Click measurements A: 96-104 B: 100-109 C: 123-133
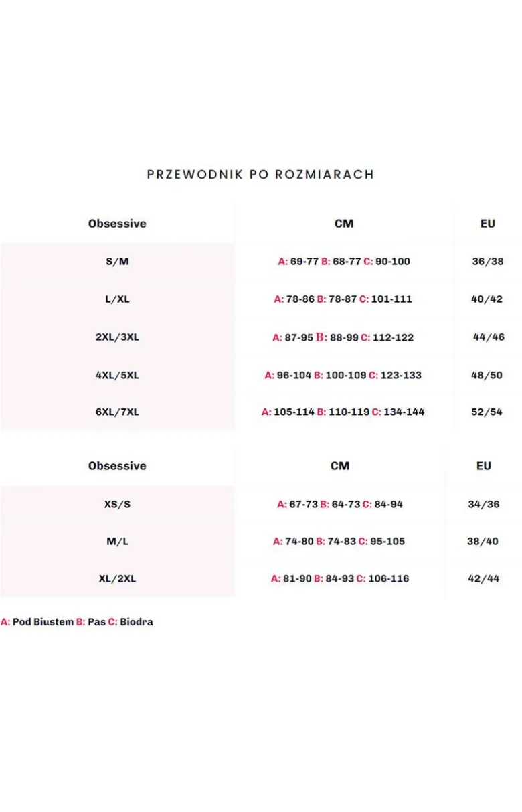 pyautogui.click(x=343, y=376)
